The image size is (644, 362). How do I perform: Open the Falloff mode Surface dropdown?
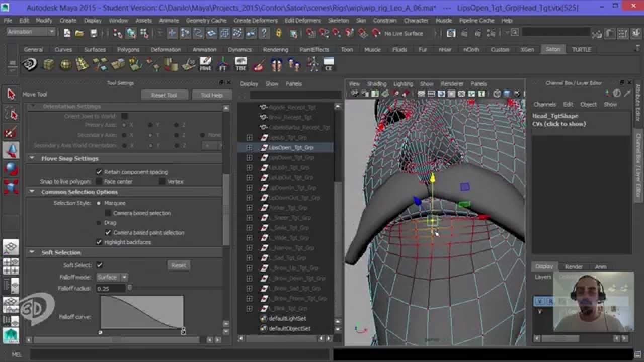112,277
